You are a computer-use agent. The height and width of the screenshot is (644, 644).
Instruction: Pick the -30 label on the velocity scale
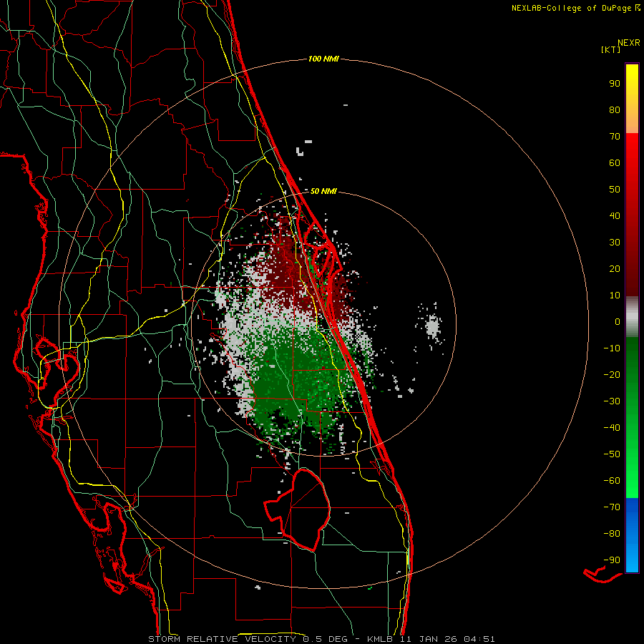click(612, 401)
